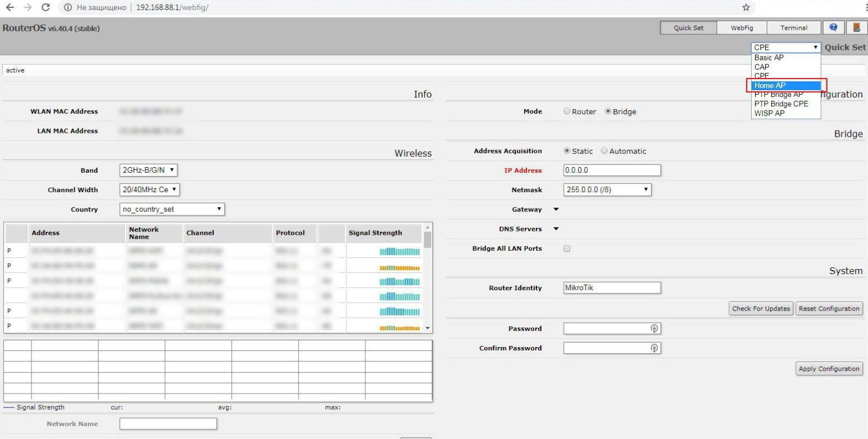This screenshot has height=439, width=868.
Task: Click the reveal icon in Password field
Action: click(654, 328)
